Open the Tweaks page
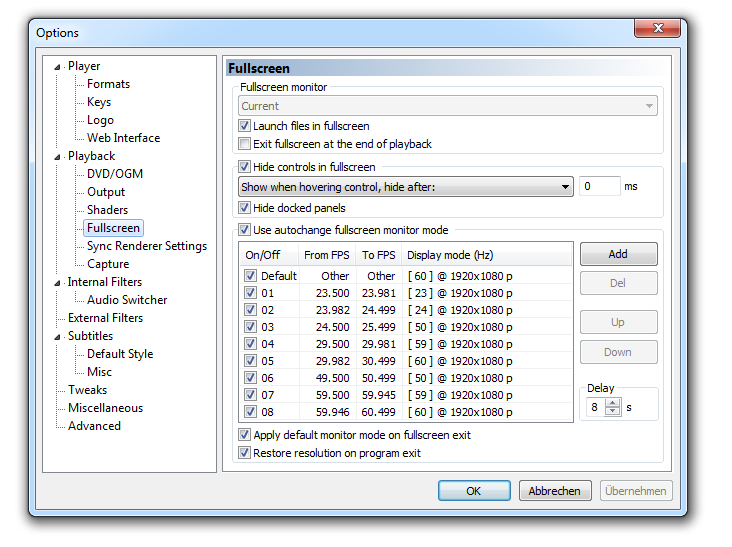732x547 pixels. click(x=87, y=390)
